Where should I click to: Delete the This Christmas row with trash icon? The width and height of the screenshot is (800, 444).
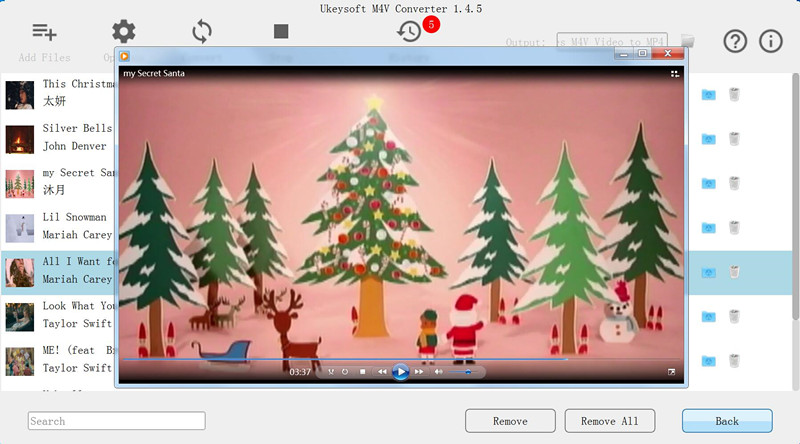click(x=734, y=94)
